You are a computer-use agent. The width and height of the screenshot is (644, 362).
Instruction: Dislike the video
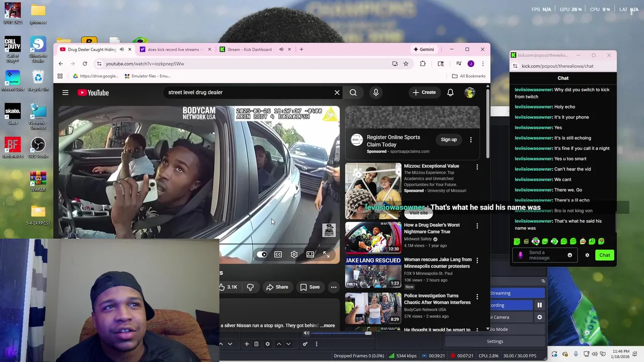tap(250, 287)
